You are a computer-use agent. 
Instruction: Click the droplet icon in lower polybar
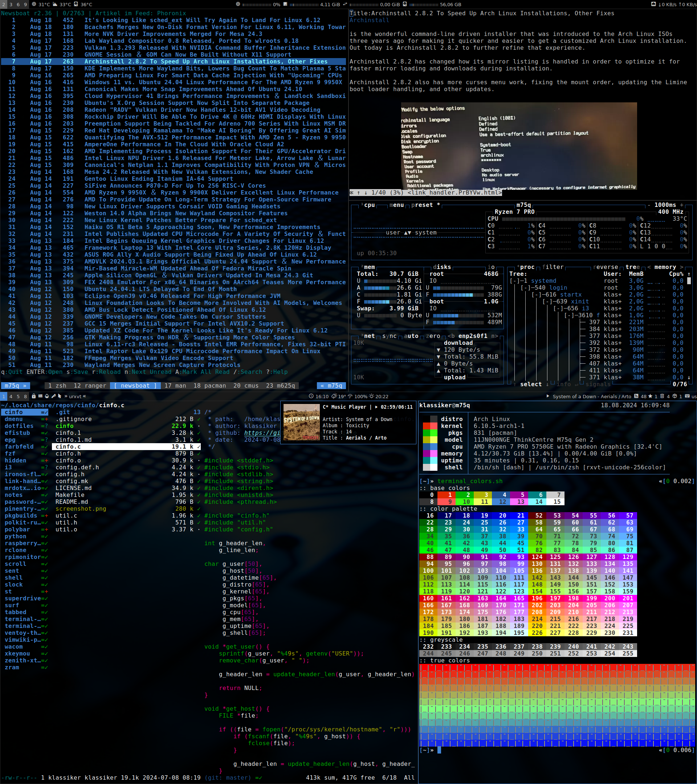(x=47, y=396)
